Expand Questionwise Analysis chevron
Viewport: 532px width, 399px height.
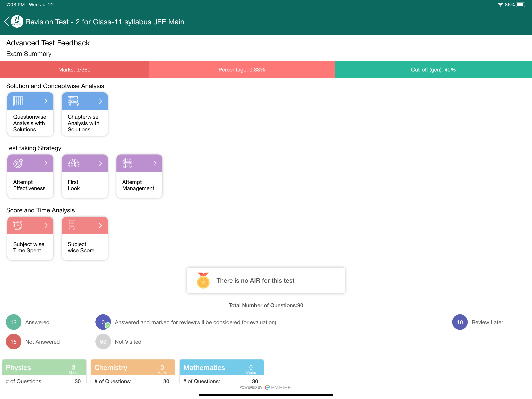[x=46, y=101]
